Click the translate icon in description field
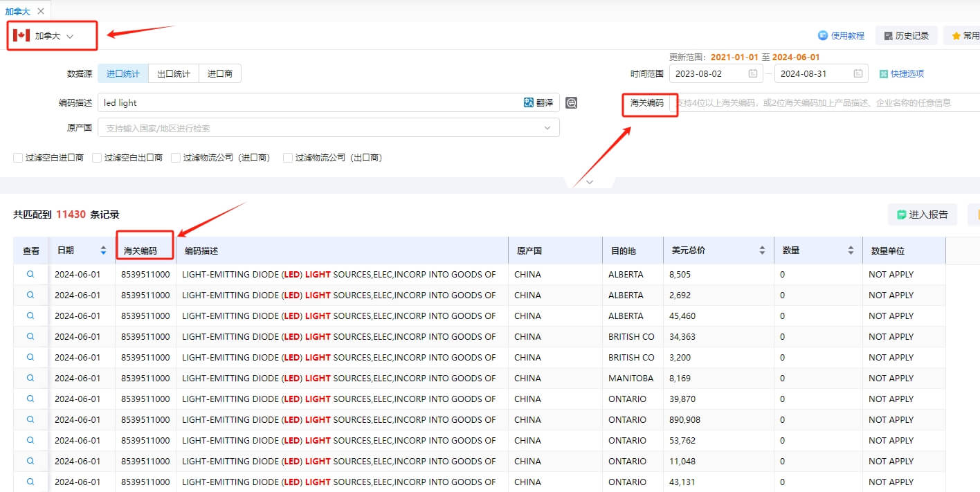Image resolution: width=980 pixels, height=492 pixels. 529,102
